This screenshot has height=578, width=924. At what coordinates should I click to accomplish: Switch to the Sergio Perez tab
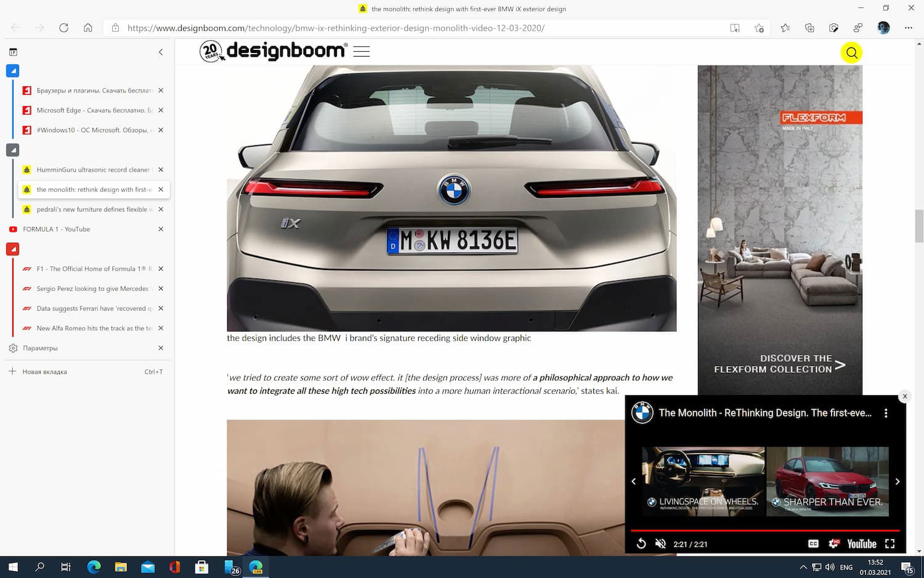(x=94, y=288)
